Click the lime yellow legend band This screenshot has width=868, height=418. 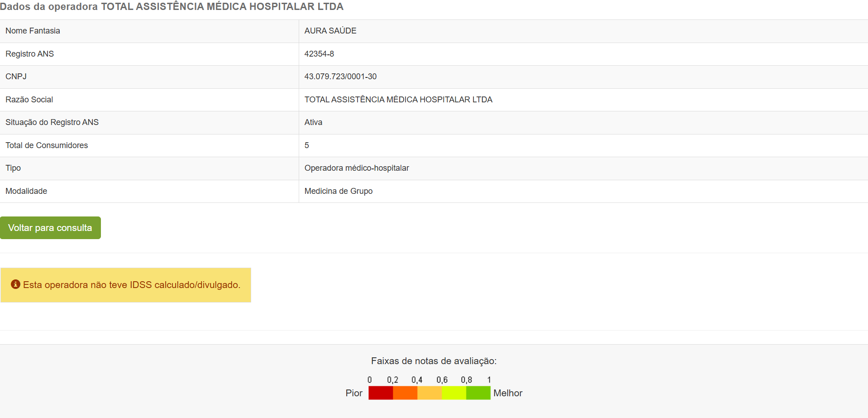tap(454, 393)
